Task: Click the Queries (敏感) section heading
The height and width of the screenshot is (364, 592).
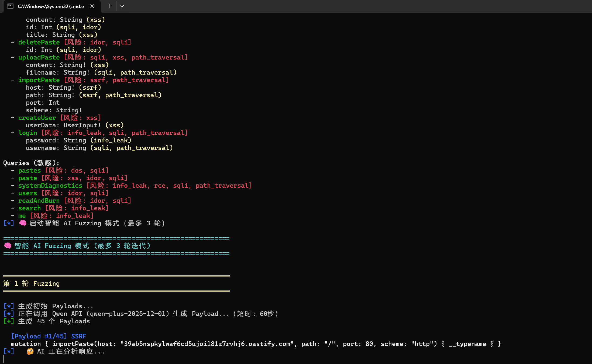Action: coord(31,163)
